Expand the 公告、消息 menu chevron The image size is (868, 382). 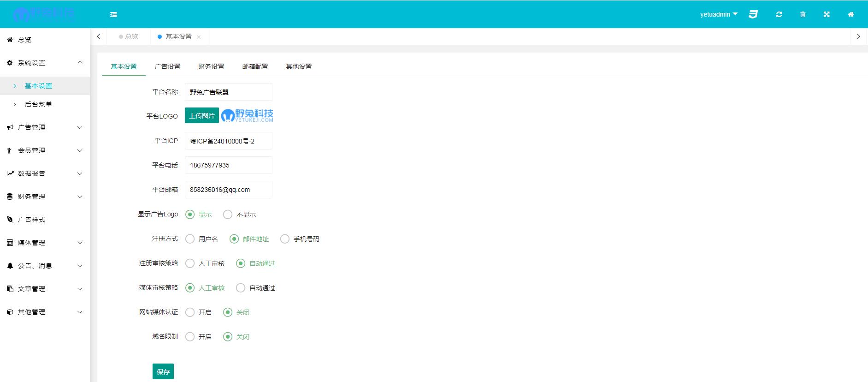click(x=80, y=266)
